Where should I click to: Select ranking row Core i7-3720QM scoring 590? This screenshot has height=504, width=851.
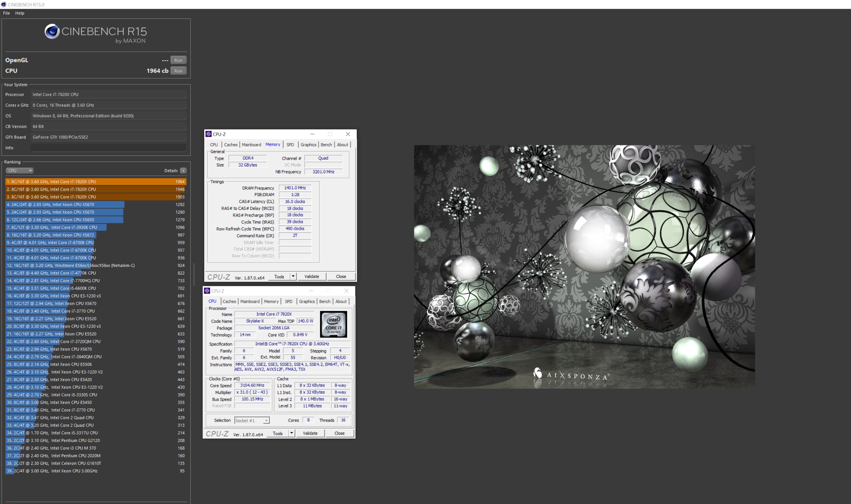96,341
